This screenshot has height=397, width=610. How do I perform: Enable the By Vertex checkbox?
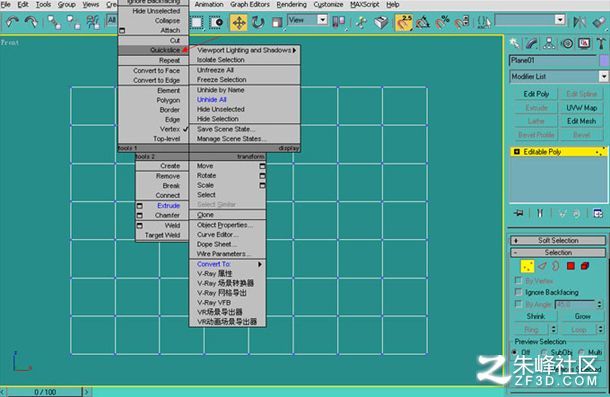pos(518,280)
